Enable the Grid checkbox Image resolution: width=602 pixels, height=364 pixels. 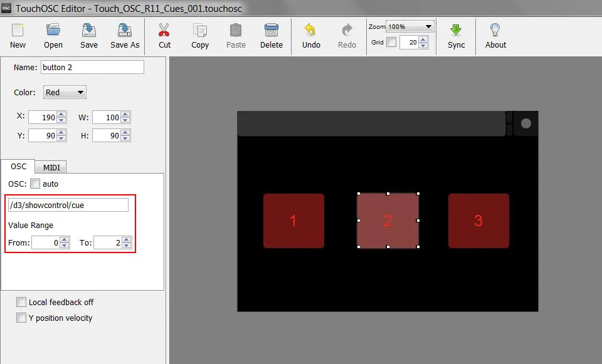[391, 43]
